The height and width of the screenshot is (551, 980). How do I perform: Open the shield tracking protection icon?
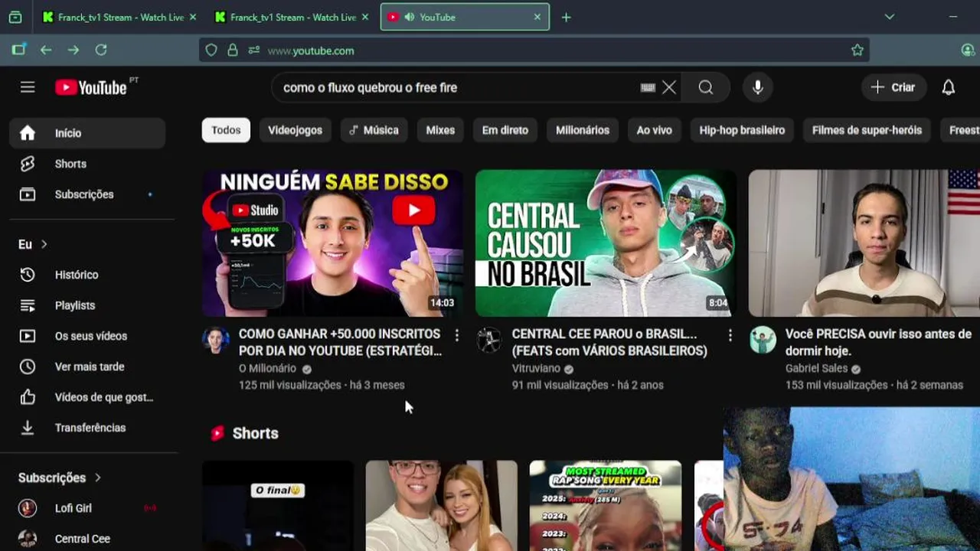pyautogui.click(x=211, y=51)
